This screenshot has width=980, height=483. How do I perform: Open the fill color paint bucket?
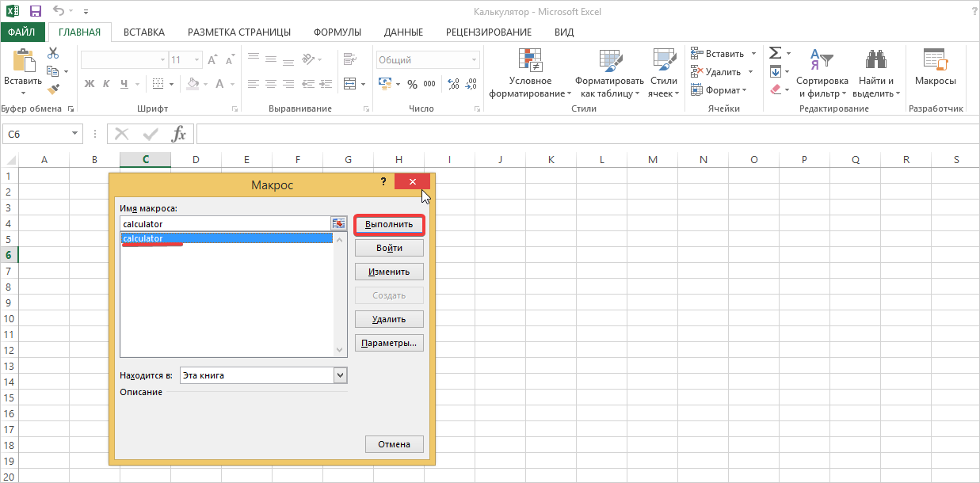(x=192, y=84)
